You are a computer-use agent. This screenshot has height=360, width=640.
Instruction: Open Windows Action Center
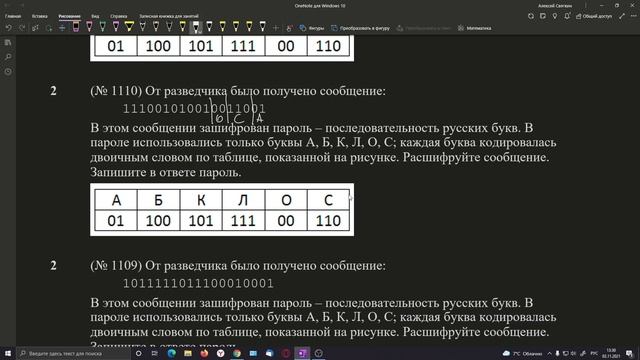(629, 353)
